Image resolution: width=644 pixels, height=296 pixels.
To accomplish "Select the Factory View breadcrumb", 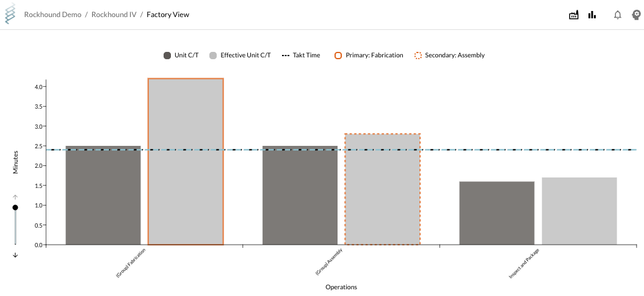I will click(x=168, y=15).
